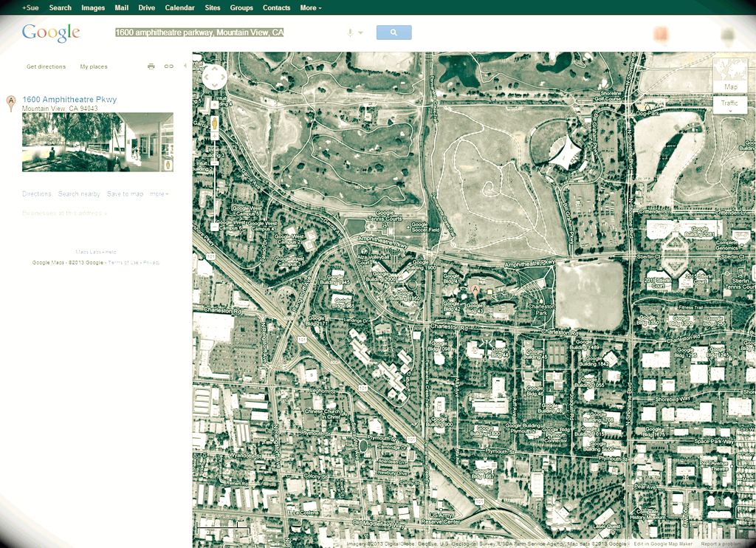Click the Mountain View, CA 94043 text
The image size is (756, 548).
(x=60, y=109)
